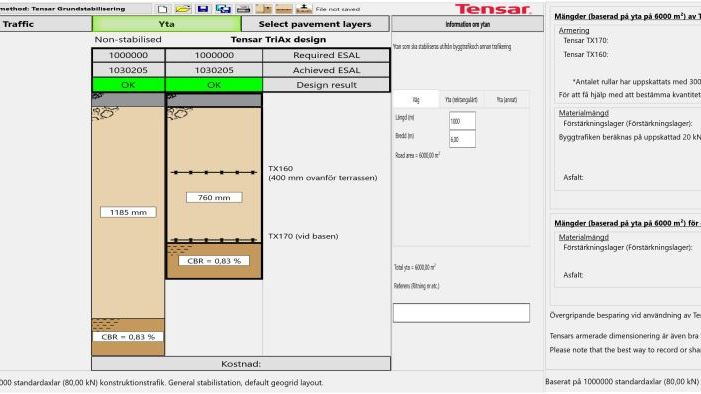Click the New file icon
Screen dimensions: 701x394
pos(163,8)
